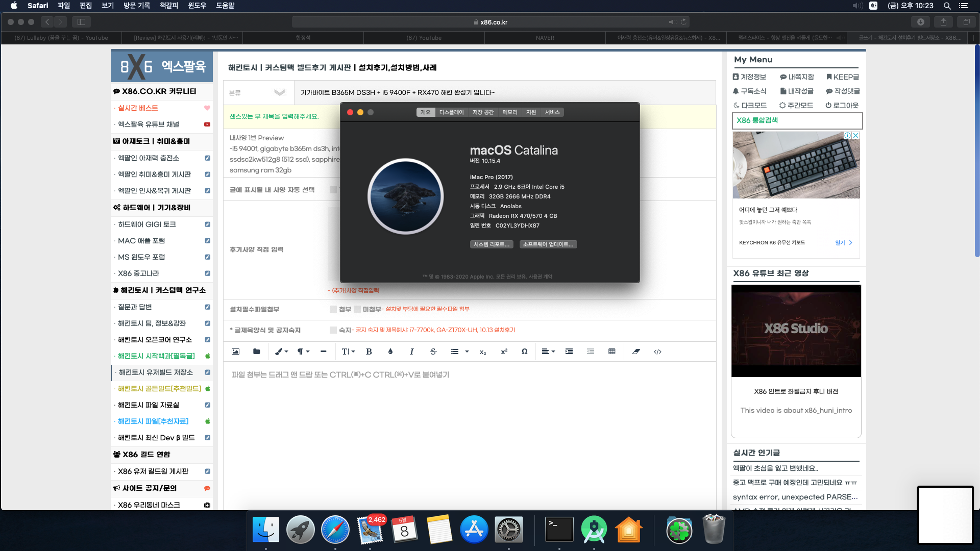
Task: Apply strikethrough formatting in the editor
Action: [x=433, y=352]
